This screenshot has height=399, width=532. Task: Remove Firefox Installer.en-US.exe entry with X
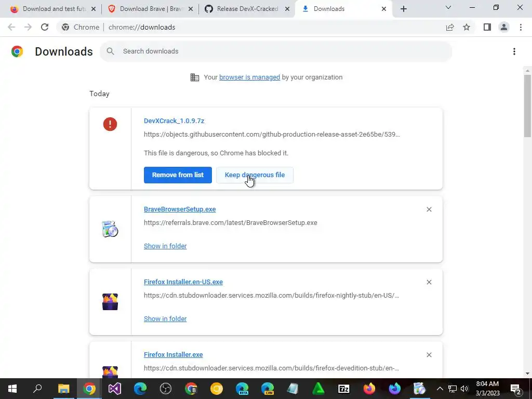pyautogui.click(x=429, y=282)
